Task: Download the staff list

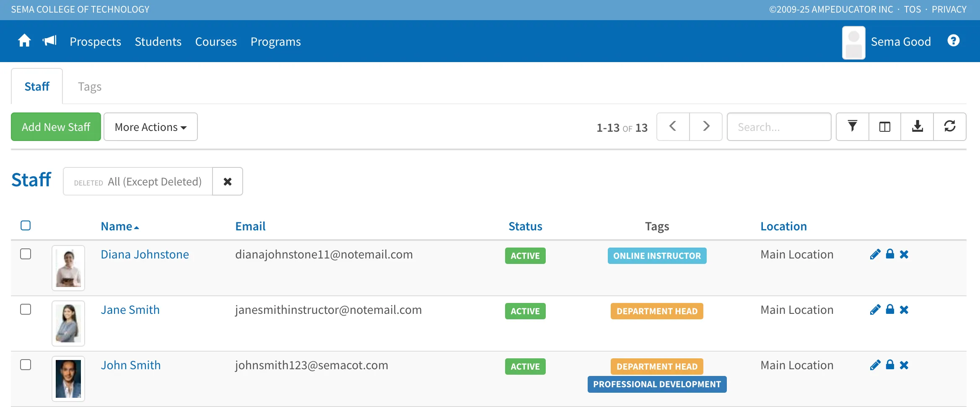Action: click(917, 126)
